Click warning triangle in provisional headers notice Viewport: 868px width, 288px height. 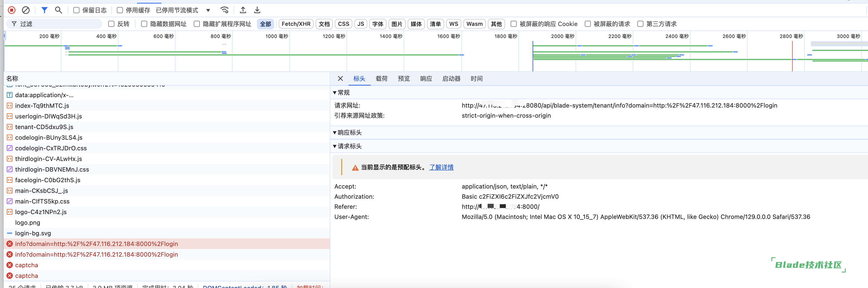tap(355, 168)
